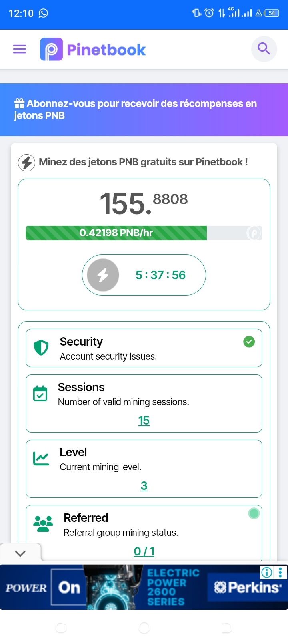Viewport: 288px width, 644px height.
Task: Tap the Pinetbook logo icon
Action: 51,49
